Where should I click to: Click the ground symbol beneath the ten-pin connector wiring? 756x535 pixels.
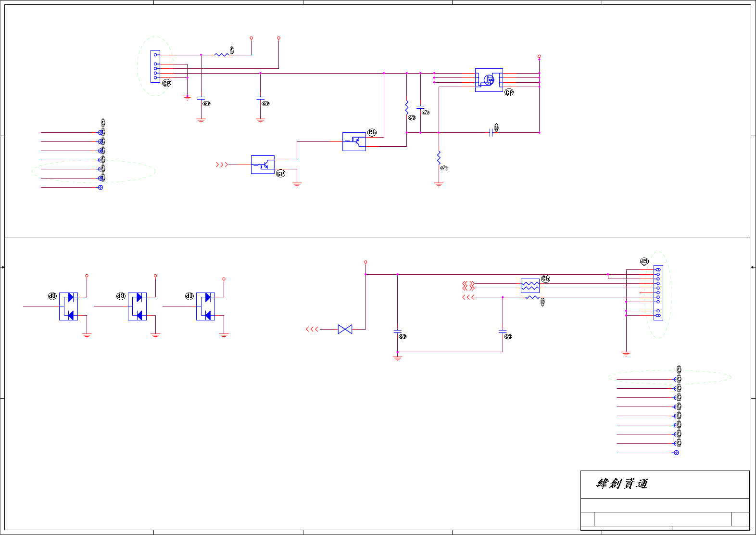[626, 354]
